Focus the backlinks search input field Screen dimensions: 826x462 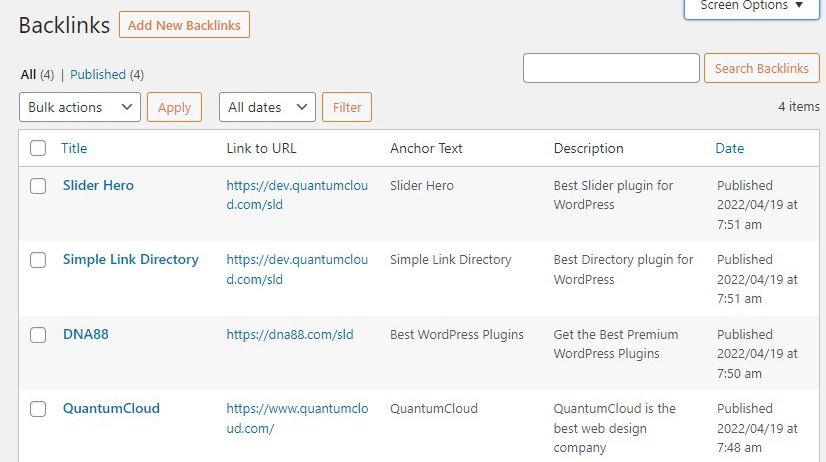coord(611,68)
